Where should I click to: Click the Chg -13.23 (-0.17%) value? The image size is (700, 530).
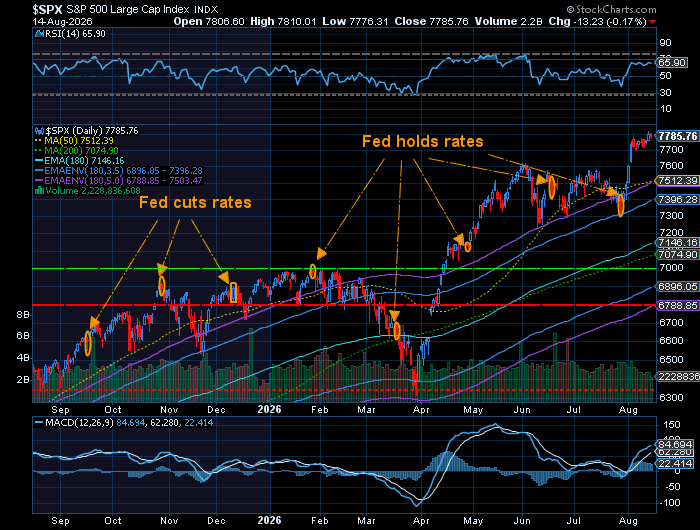tap(598, 21)
